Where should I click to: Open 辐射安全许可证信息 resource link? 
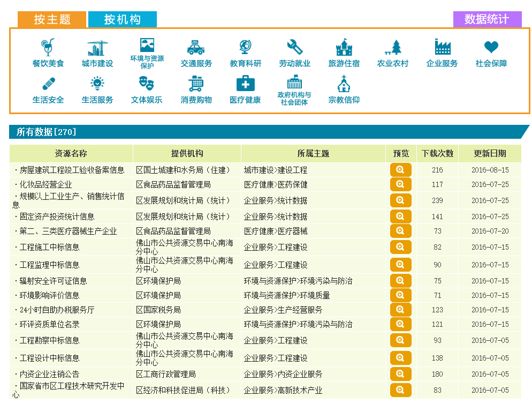click(53, 281)
